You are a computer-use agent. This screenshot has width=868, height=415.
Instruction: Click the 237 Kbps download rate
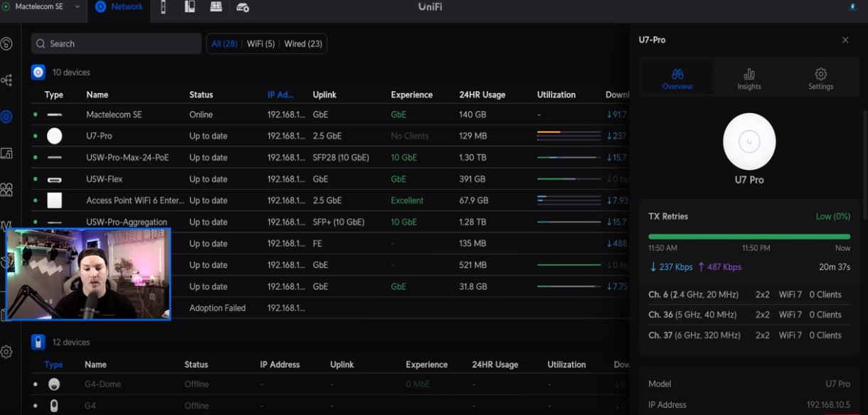[x=672, y=267]
